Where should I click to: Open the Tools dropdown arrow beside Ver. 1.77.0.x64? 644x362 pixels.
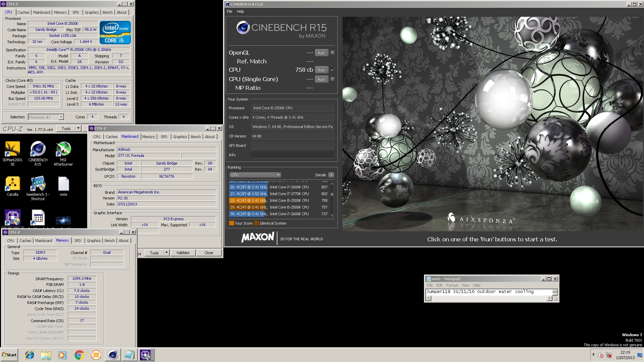point(78,128)
